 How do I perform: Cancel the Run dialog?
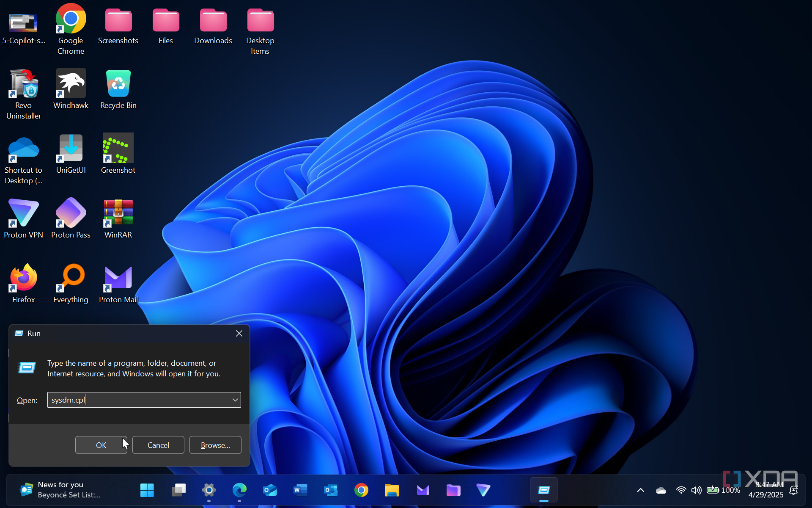pos(158,445)
